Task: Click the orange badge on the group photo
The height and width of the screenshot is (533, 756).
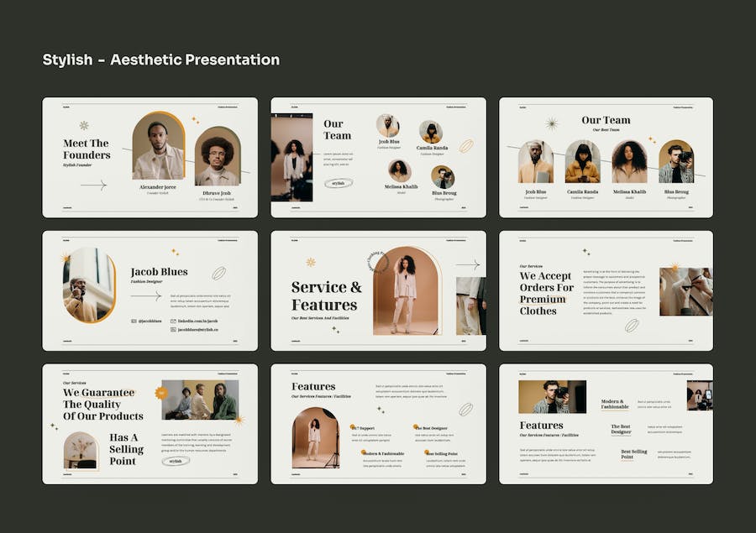Action: [160, 392]
